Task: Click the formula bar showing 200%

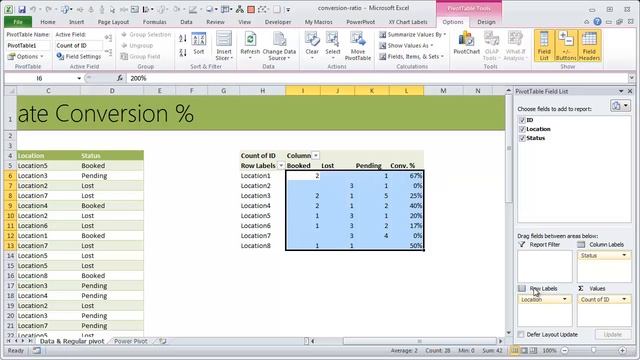Action: [x=378, y=78]
